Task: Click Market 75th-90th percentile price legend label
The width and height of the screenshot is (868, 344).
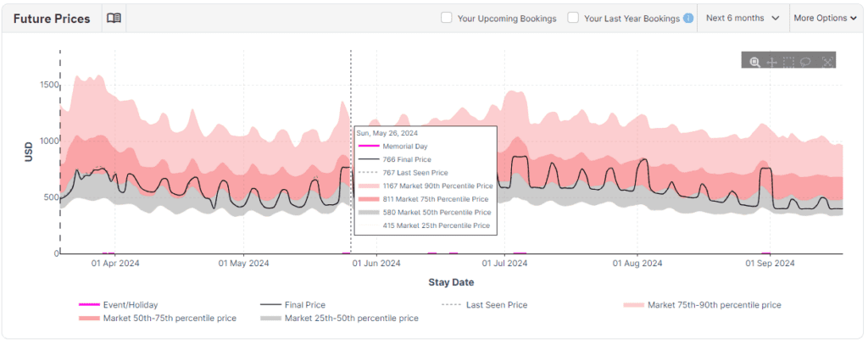Action: [x=714, y=304]
